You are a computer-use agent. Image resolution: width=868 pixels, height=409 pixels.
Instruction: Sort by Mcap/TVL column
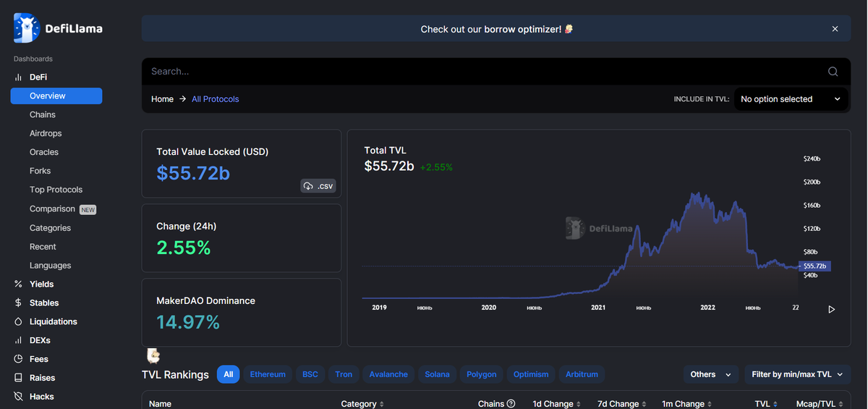820,404
